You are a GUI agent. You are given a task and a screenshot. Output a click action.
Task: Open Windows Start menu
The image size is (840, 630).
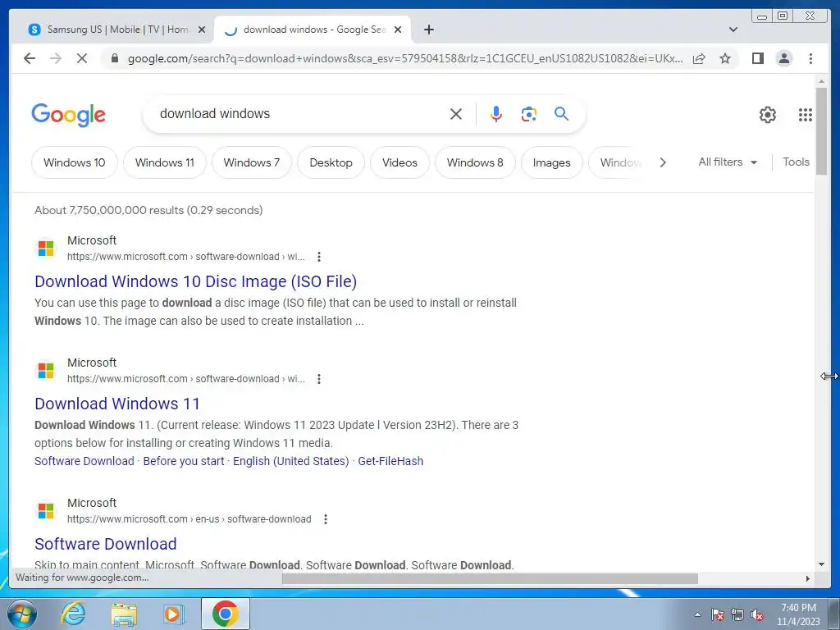22,614
